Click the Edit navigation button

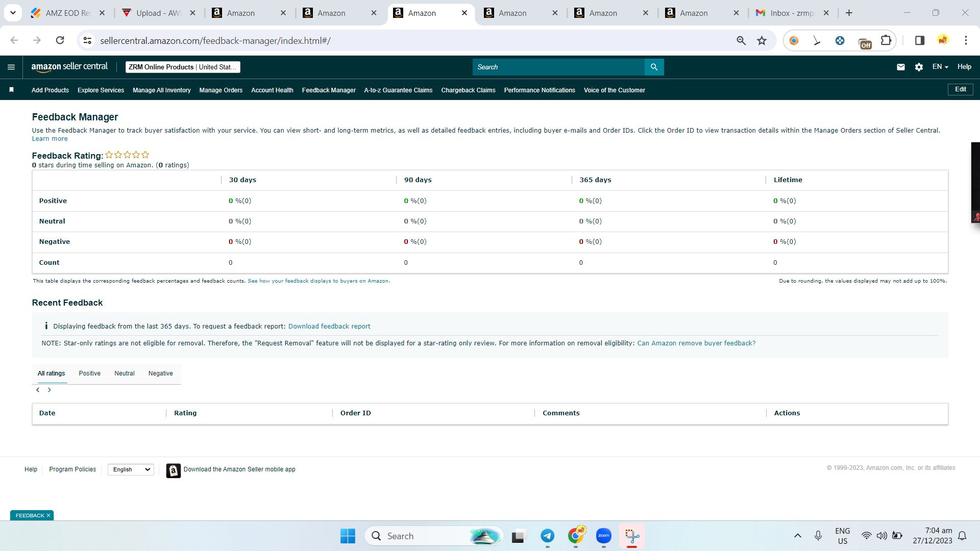click(x=961, y=89)
